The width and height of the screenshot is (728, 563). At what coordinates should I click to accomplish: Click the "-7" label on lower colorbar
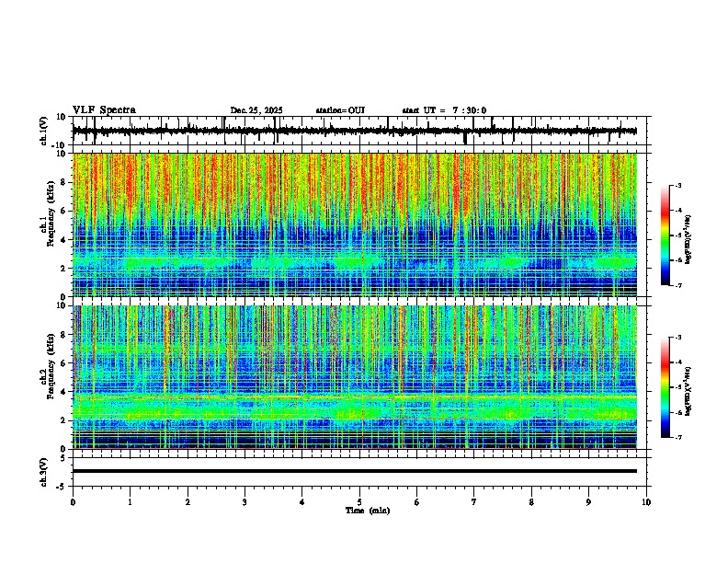[x=678, y=437]
